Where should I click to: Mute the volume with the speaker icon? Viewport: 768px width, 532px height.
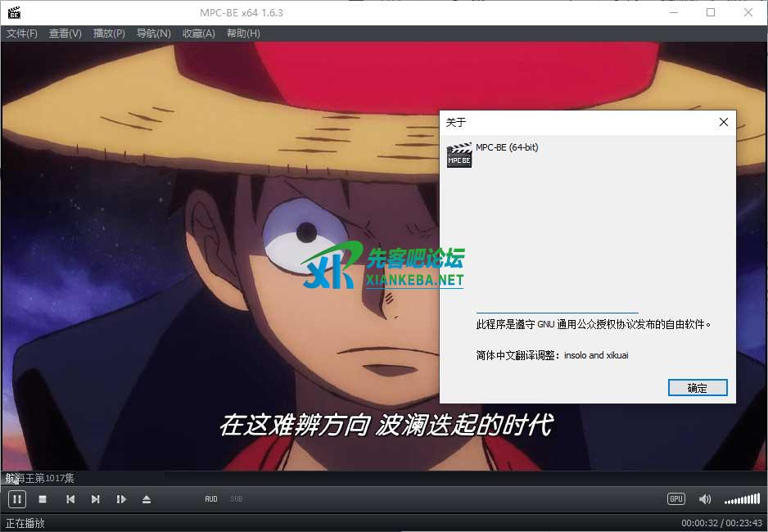(704, 499)
